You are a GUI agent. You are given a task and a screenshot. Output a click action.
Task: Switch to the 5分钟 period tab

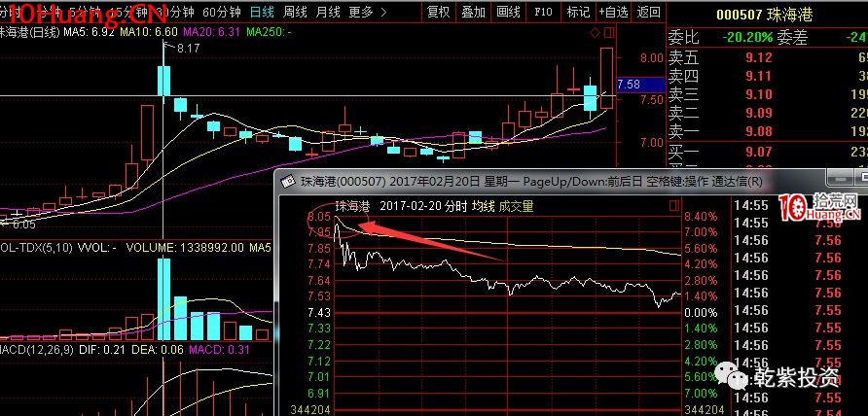click(x=86, y=11)
